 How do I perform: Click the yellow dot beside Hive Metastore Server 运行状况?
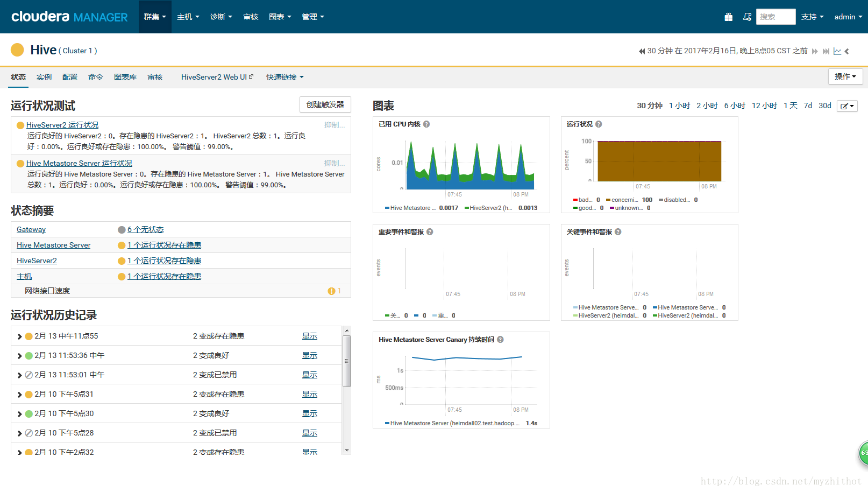tap(20, 164)
